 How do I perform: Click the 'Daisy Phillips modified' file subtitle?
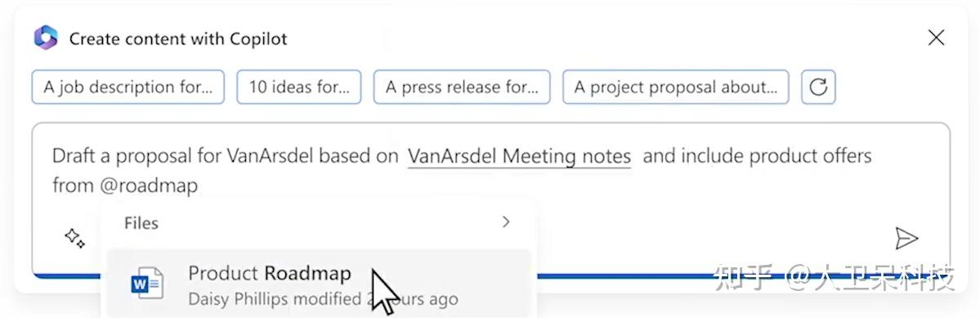[x=275, y=298]
